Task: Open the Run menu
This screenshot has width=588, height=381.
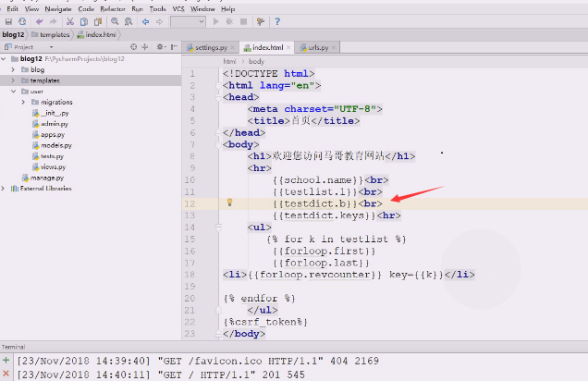Action: click(137, 8)
